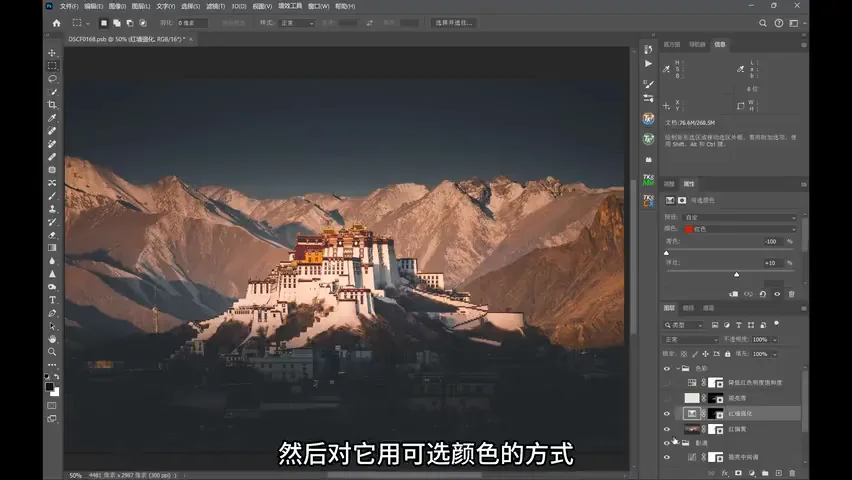Open the green TK plugin panel icon

[x=648, y=139]
